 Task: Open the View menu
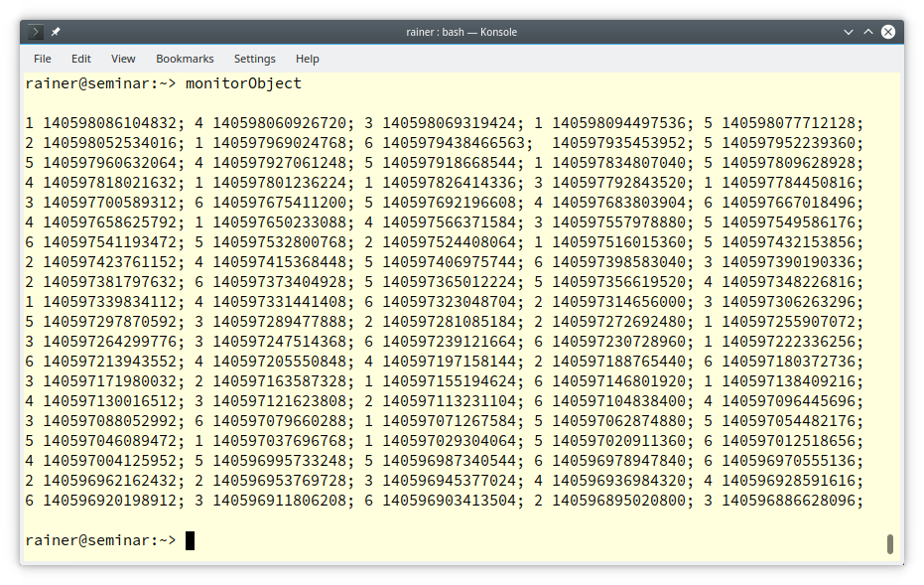(x=123, y=59)
